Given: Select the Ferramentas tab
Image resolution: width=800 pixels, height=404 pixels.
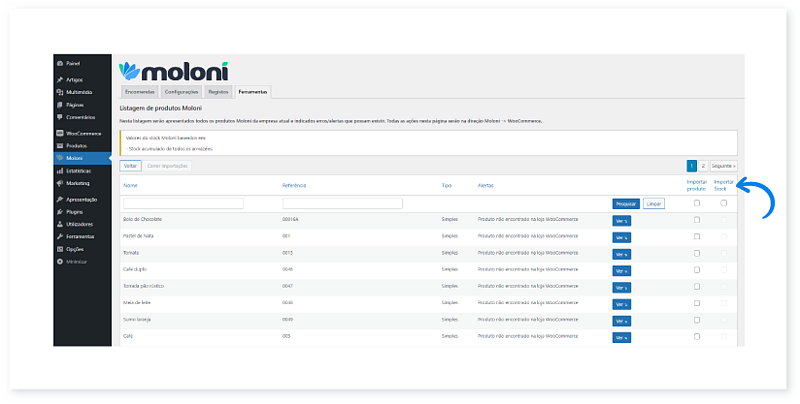Looking at the screenshot, I should click(253, 92).
